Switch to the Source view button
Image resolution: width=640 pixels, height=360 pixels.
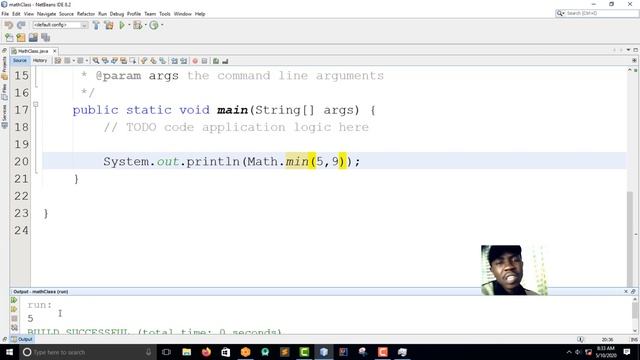pyautogui.click(x=20, y=60)
